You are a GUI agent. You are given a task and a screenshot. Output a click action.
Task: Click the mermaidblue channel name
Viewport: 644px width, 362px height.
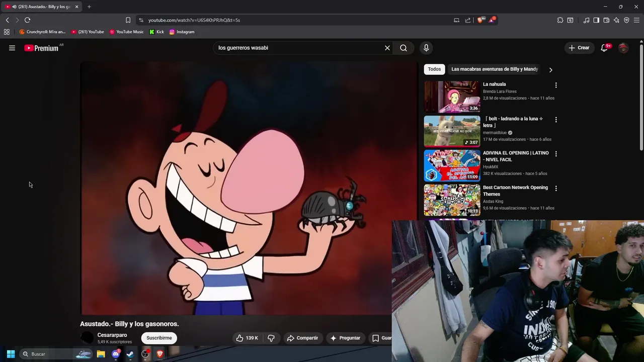click(495, 133)
